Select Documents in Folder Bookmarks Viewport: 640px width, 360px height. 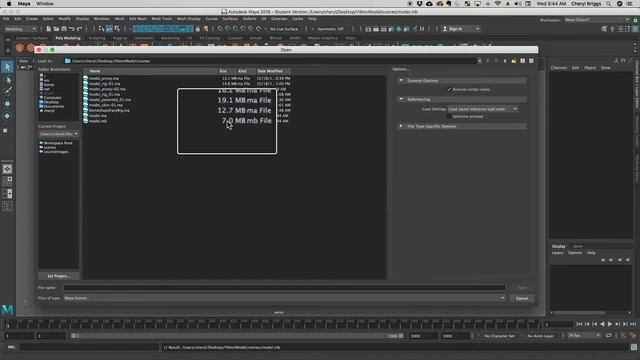tap(53, 106)
